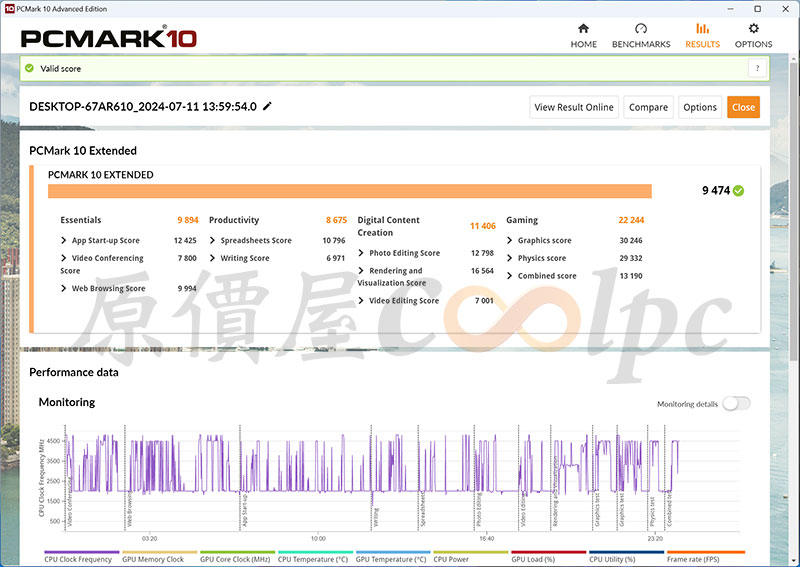Minimize the PCMark 10 window
This screenshot has width=800, height=567.
tap(731, 9)
